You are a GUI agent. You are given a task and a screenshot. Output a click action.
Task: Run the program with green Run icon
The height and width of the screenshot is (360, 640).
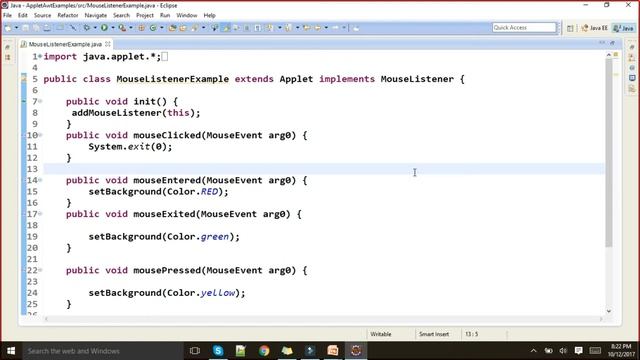coord(104,28)
